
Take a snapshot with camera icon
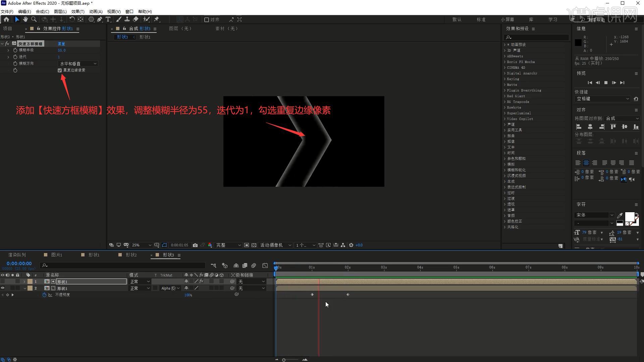[195, 245]
